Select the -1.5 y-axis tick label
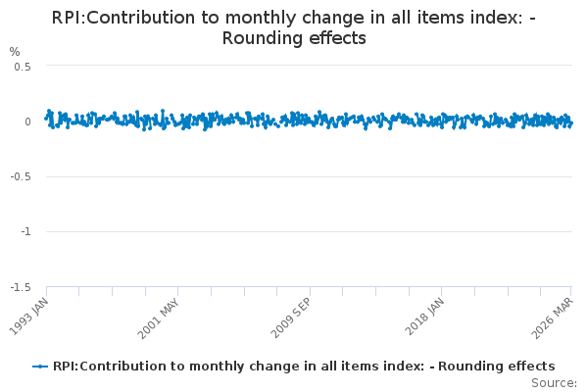This screenshot has height=392, width=588. click(21, 287)
